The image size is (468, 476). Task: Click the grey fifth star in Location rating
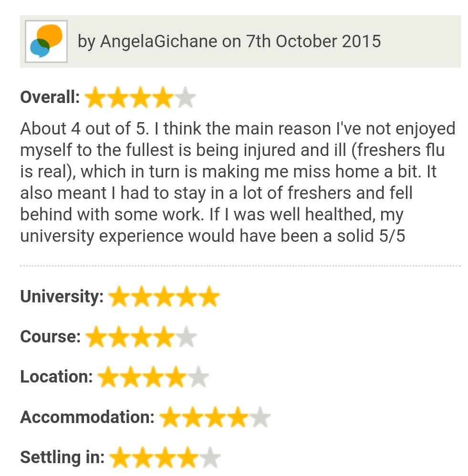[x=199, y=377]
